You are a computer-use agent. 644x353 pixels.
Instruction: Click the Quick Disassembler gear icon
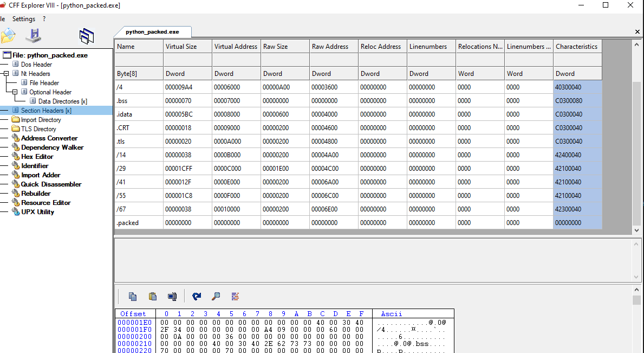pos(16,184)
